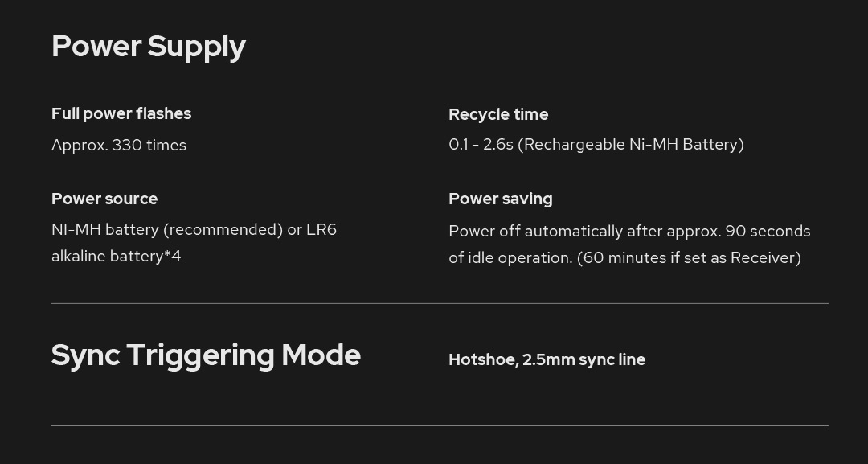
Task: Click the word Triggering in the heading
Action: click(x=200, y=356)
